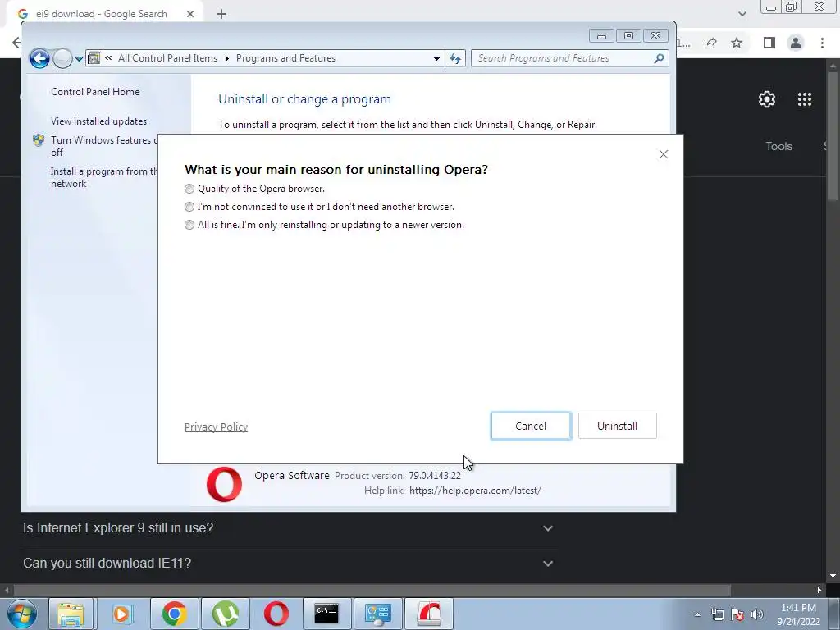The width and height of the screenshot is (840, 630).
Task: Open uTorrent from the taskbar
Action: coord(226,614)
